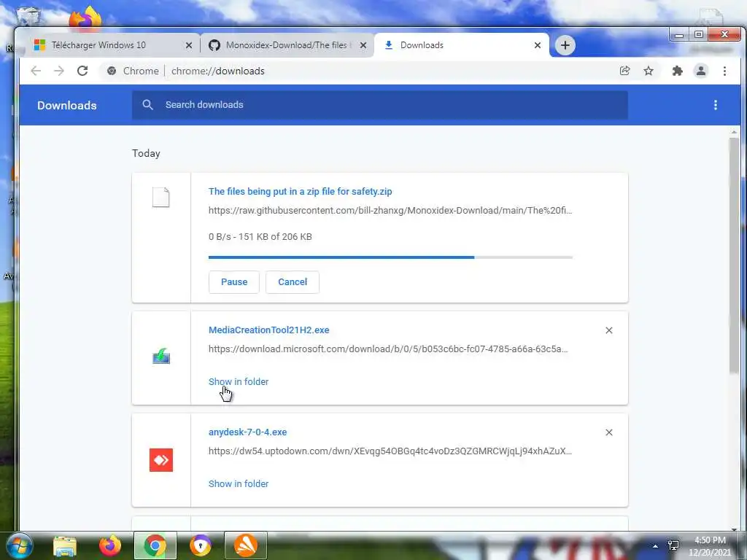Screen dimensions: 747x560
Task: Click the Chrome site info icon
Action: (112, 71)
